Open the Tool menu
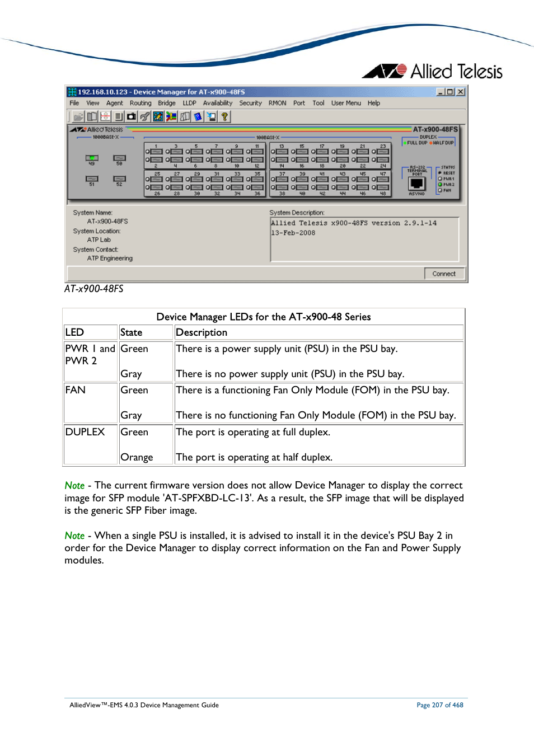The height and width of the screenshot is (756, 534). click(x=318, y=103)
